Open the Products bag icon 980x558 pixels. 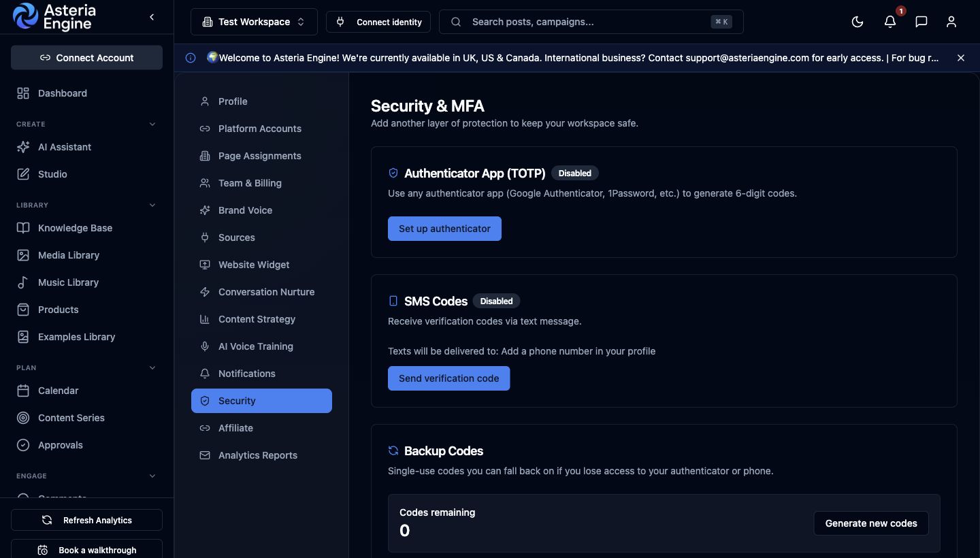coord(23,310)
